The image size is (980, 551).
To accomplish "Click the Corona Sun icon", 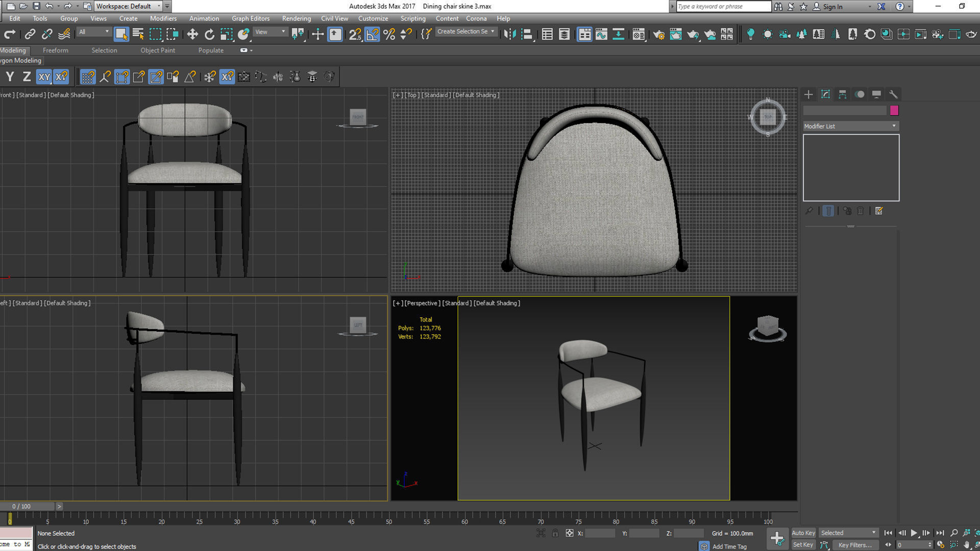I will click(768, 34).
